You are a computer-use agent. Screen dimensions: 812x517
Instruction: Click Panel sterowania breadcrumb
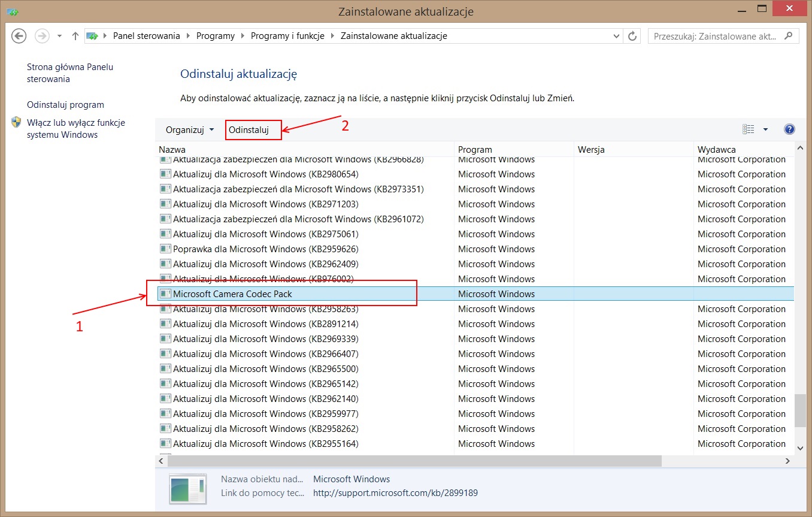click(146, 36)
